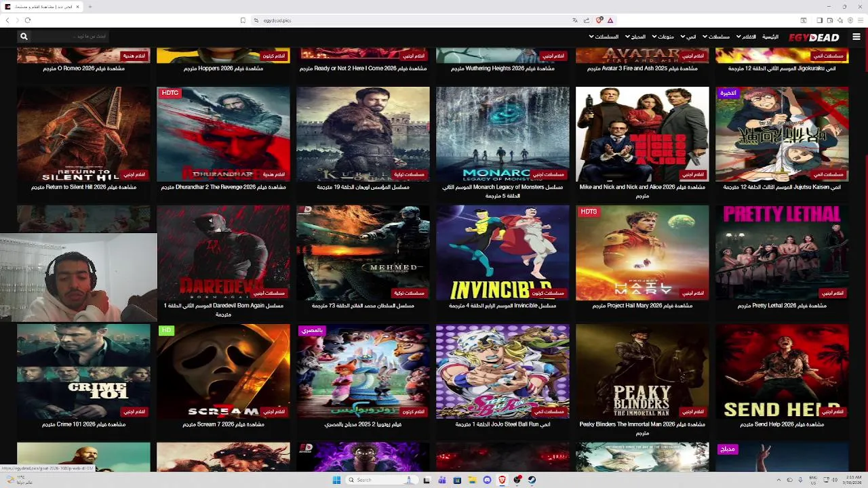Click the Jigokuraku season two title link
The image size is (868, 488).
782,68
